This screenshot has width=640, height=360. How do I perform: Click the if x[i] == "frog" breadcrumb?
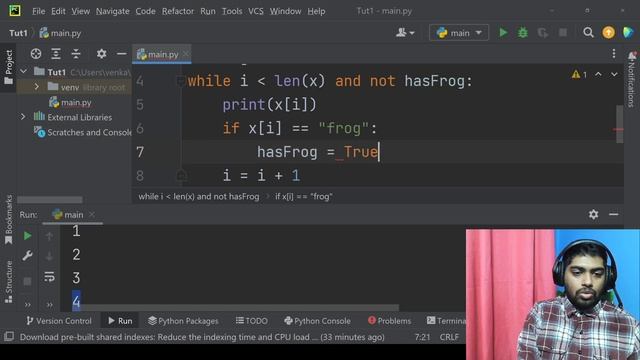click(304, 196)
